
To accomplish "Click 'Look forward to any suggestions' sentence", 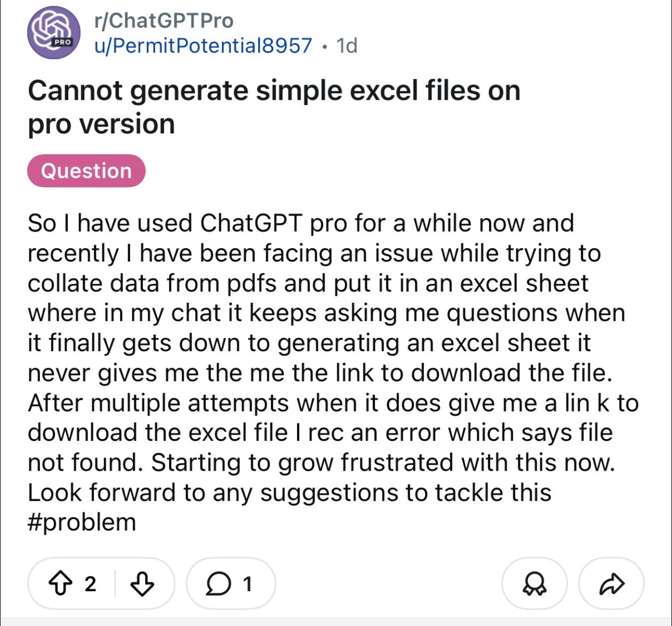I will [x=213, y=492].
